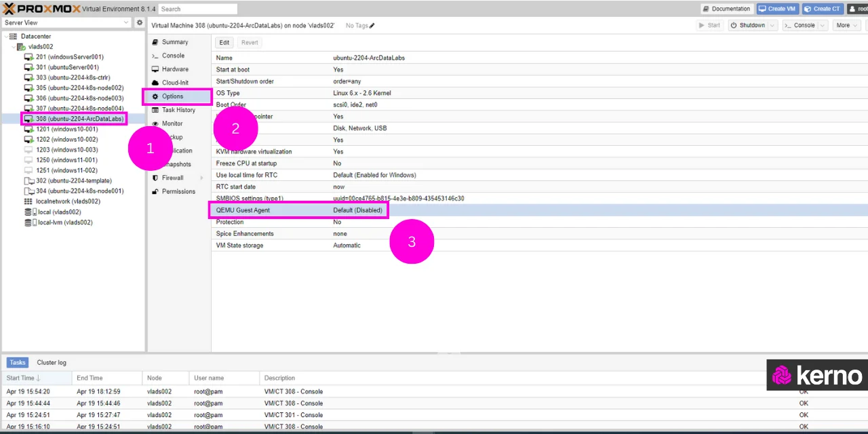Viewport: 868px width, 434px height.
Task: Click the VM 301 ubuntuServer001 icon
Action: pyautogui.click(x=28, y=67)
